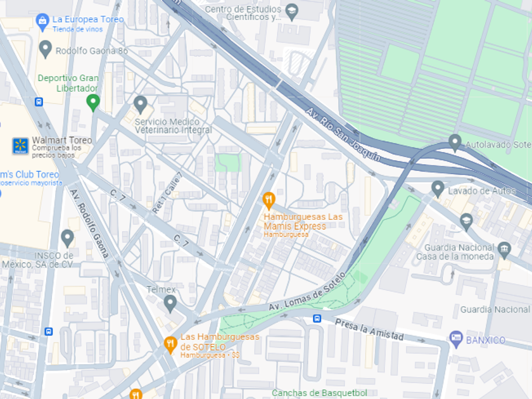Screen dimensions: 532x399
Task: Select the Rodolfo Gaona 86 location pin
Action: (x=45, y=49)
